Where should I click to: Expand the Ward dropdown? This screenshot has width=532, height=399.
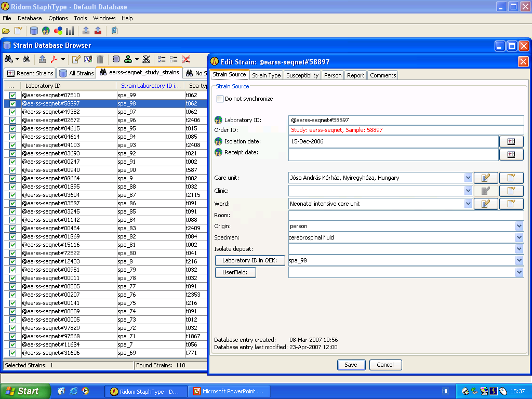468,204
